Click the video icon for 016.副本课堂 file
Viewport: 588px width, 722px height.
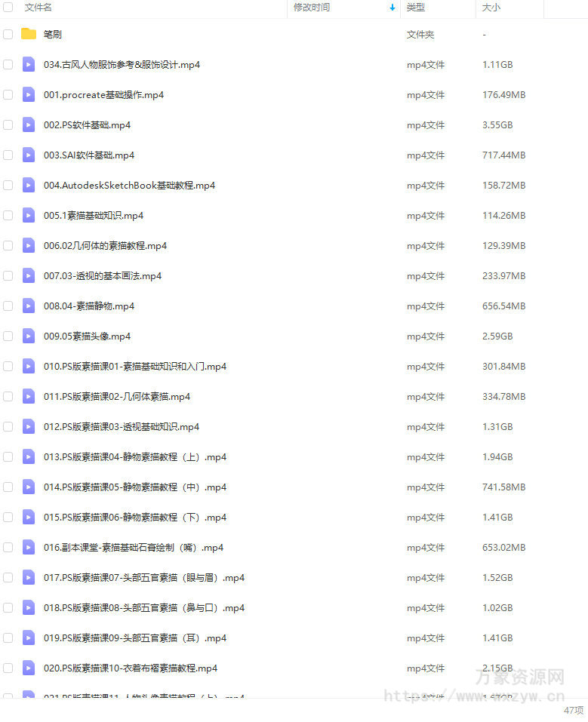(29, 548)
